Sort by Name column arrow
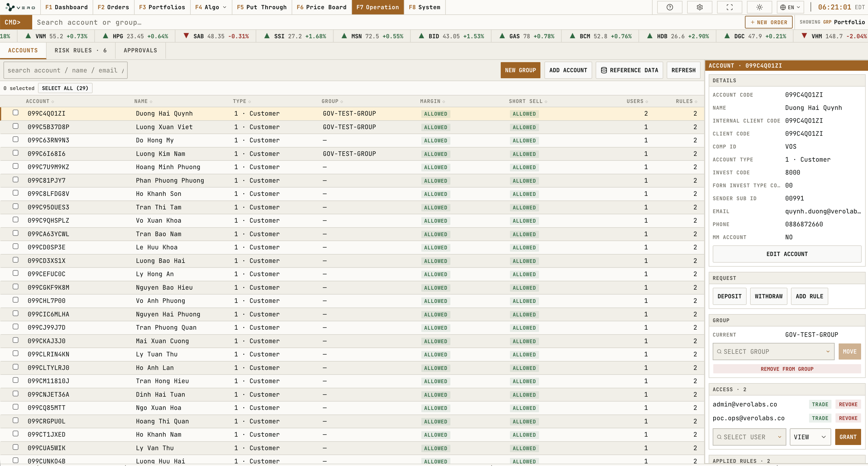This screenshot has width=868, height=466. [151, 102]
